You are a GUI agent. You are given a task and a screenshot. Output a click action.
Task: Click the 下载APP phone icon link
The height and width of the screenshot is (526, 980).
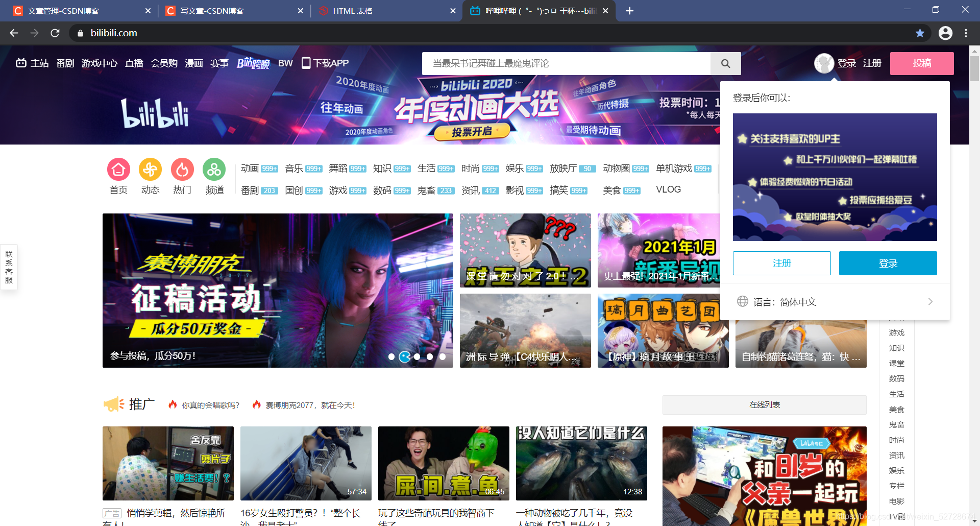point(325,63)
